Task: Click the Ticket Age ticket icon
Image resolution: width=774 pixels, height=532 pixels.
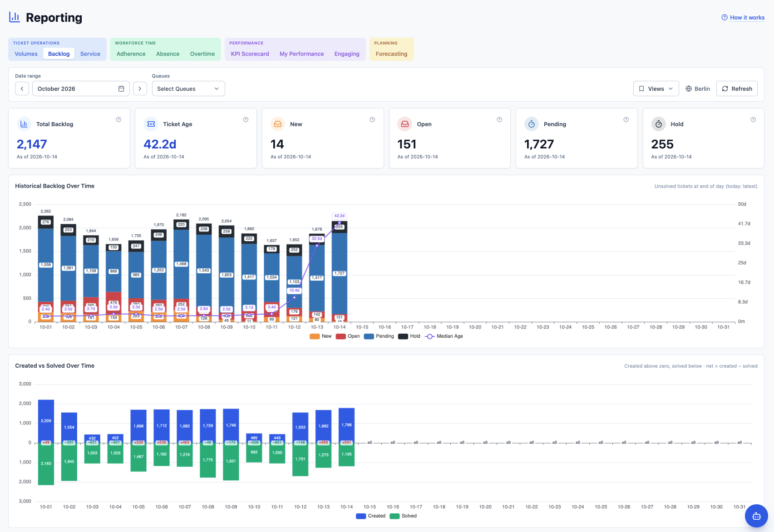Action: click(x=151, y=124)
